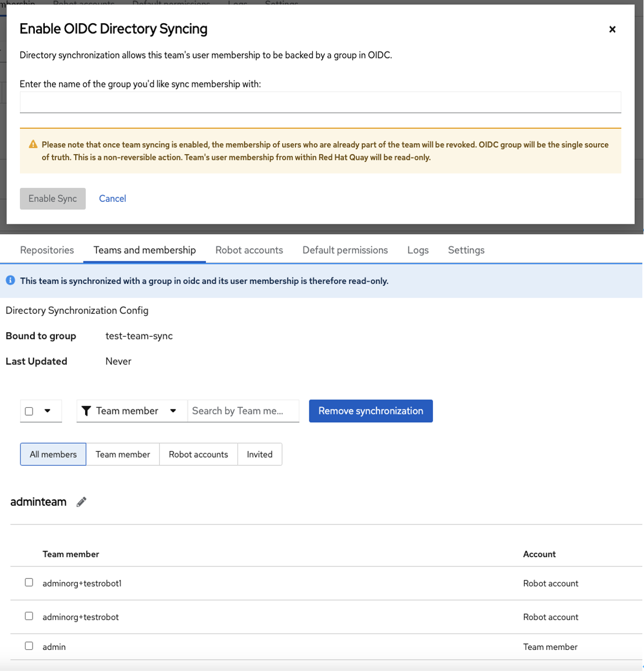Click the blue info icon in the sync banner
Image resolution: width=644 pixels, height=672 pixels.
(x=10, y=280)
